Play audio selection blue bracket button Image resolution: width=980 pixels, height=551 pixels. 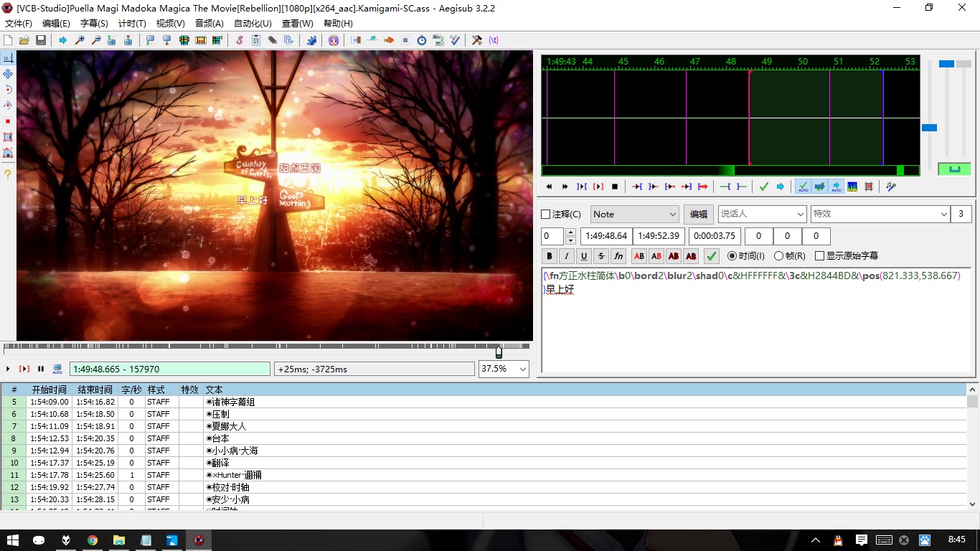pyautogui.click(x=582, y=187)
